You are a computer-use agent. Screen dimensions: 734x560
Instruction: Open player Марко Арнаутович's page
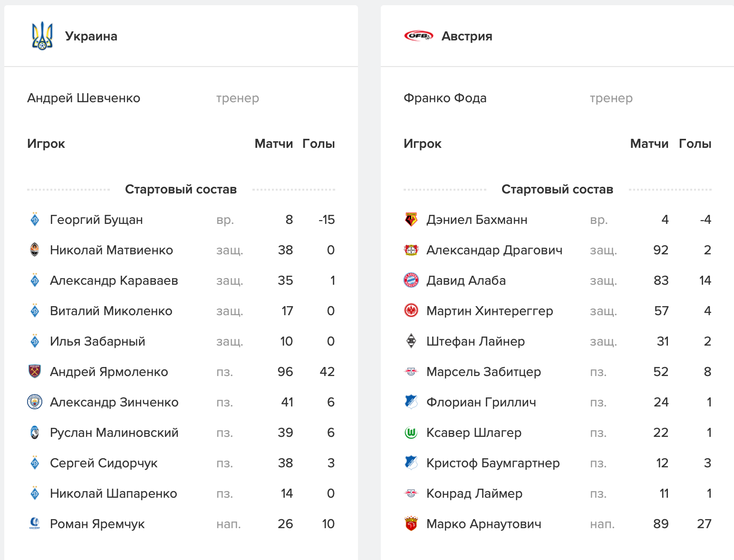[483, 524]
